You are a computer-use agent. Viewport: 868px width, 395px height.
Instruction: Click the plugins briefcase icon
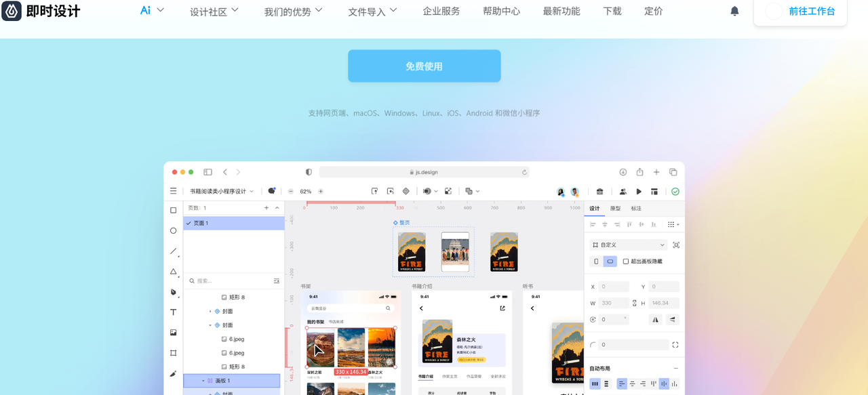tap(599, 192)
